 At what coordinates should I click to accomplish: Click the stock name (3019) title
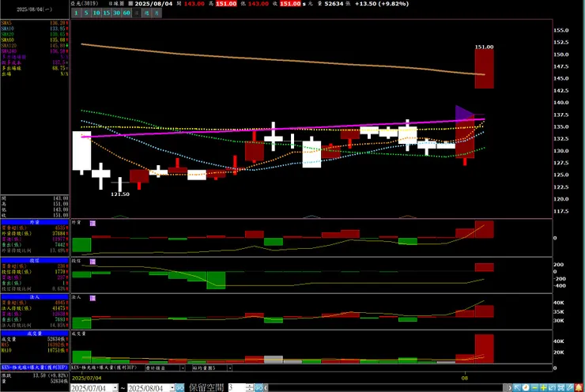click(85, 3)
